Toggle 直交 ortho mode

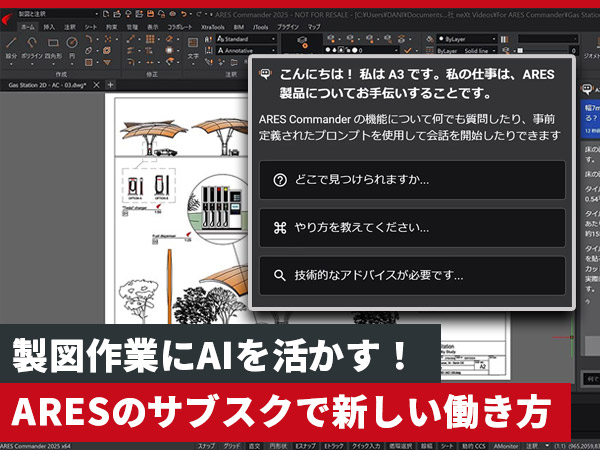point(254,446)
